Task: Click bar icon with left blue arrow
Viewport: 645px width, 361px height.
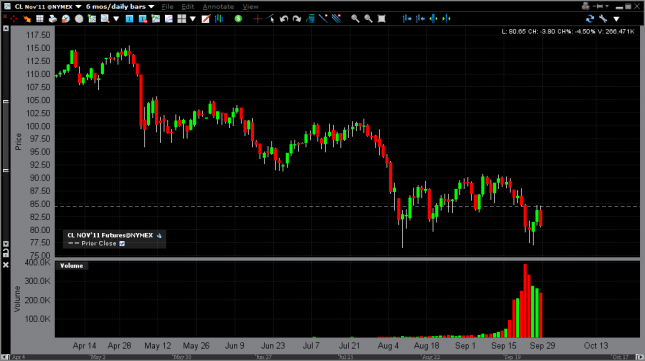Action: pos(420,19)
